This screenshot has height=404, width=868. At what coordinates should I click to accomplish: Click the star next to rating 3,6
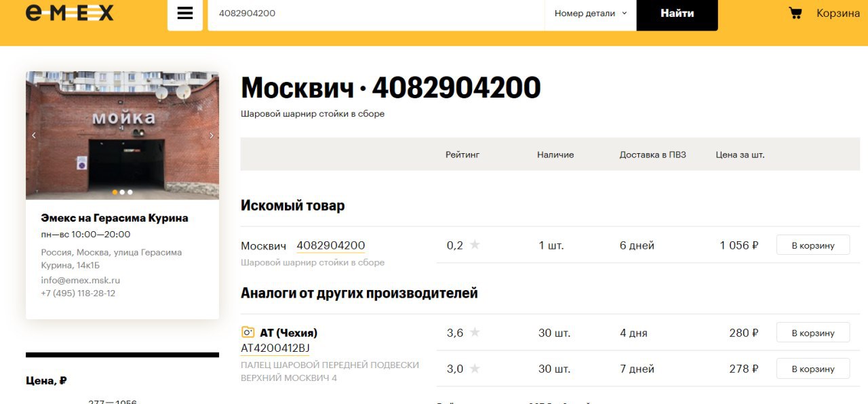pos(475,333)
